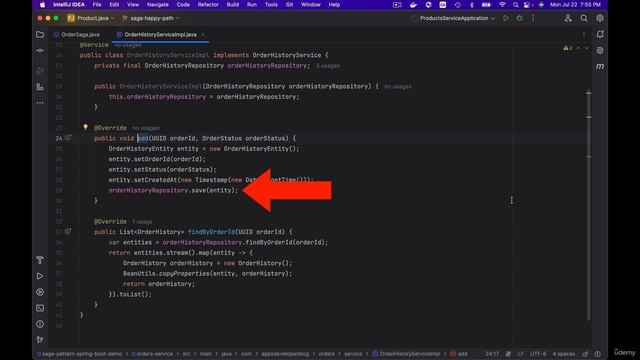Open the Commit tool window

[40, 51]
